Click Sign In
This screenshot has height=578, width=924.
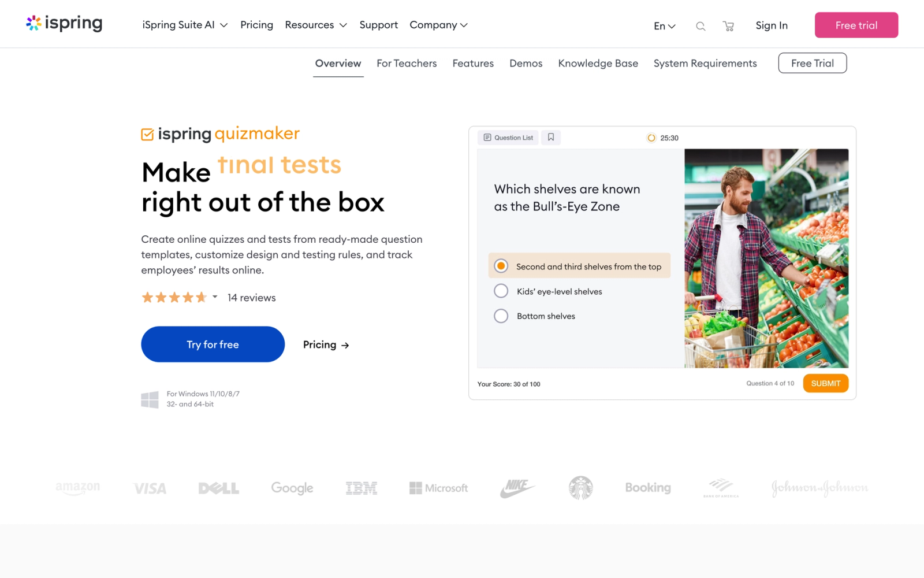tap(772, 25)
